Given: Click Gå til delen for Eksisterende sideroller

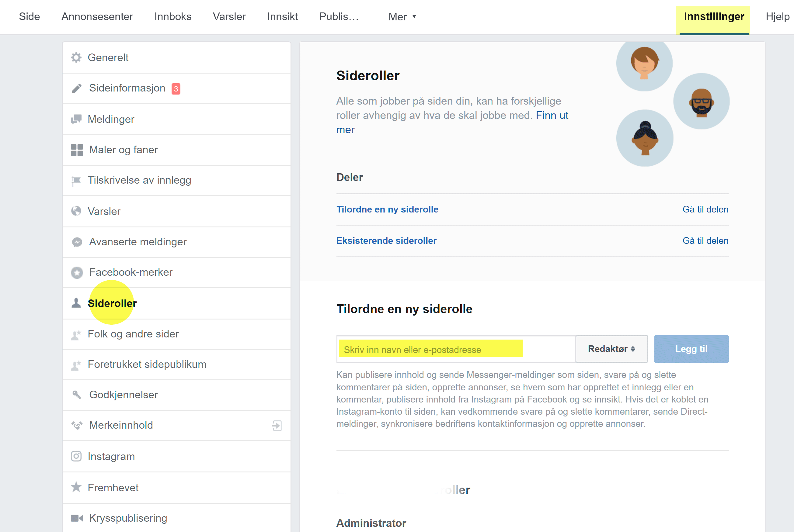Looking at the screenshot, I should (x=705, y=240).
